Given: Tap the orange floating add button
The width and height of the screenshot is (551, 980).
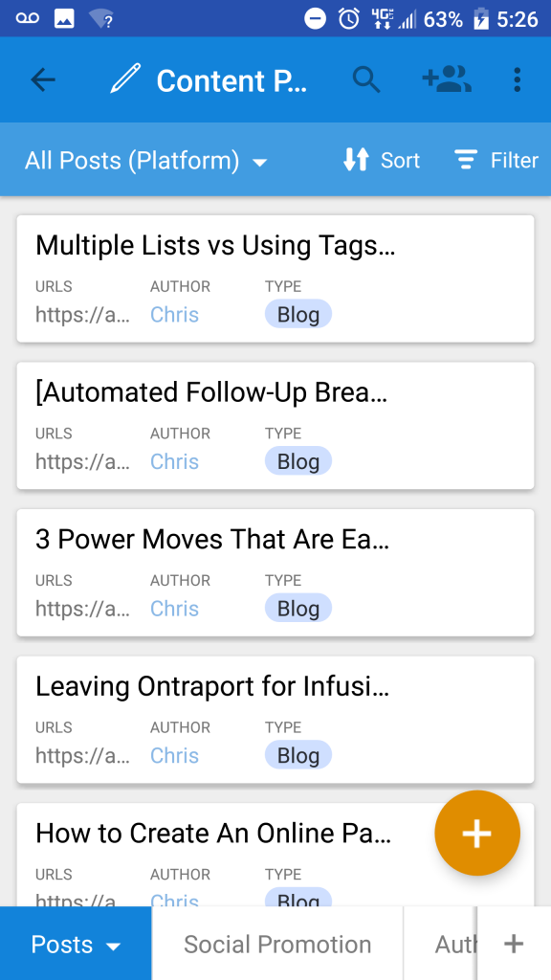Looking at the screenshot, I should [x=477, y=834].
